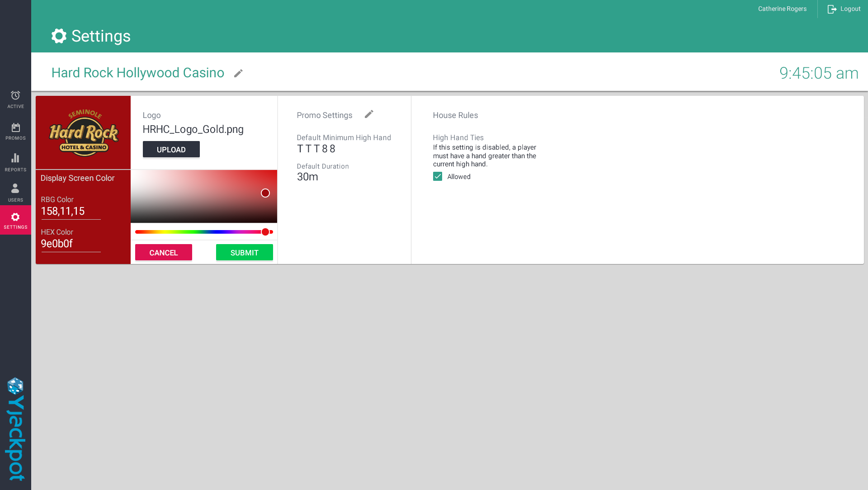Click the UPLOAD logo button

pos(171,150)
